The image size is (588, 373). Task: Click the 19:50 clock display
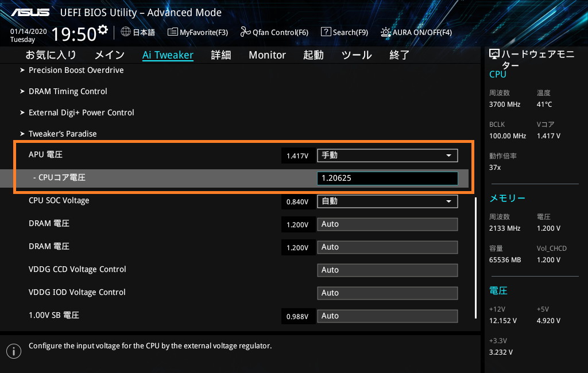pos(74,34)
